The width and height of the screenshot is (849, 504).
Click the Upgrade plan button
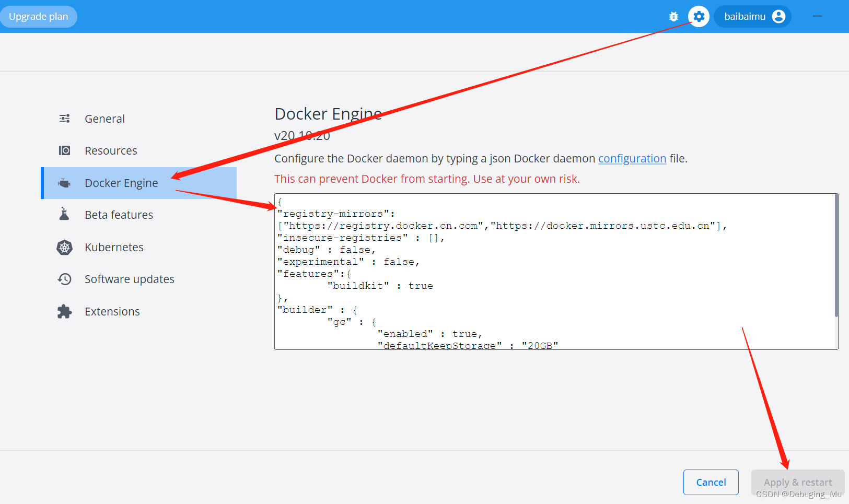(x=39, y=17)
